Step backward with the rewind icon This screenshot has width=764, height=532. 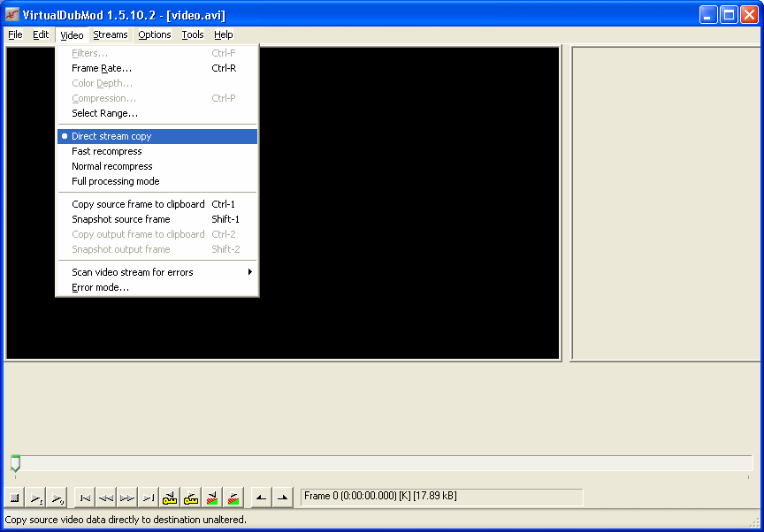106,498
